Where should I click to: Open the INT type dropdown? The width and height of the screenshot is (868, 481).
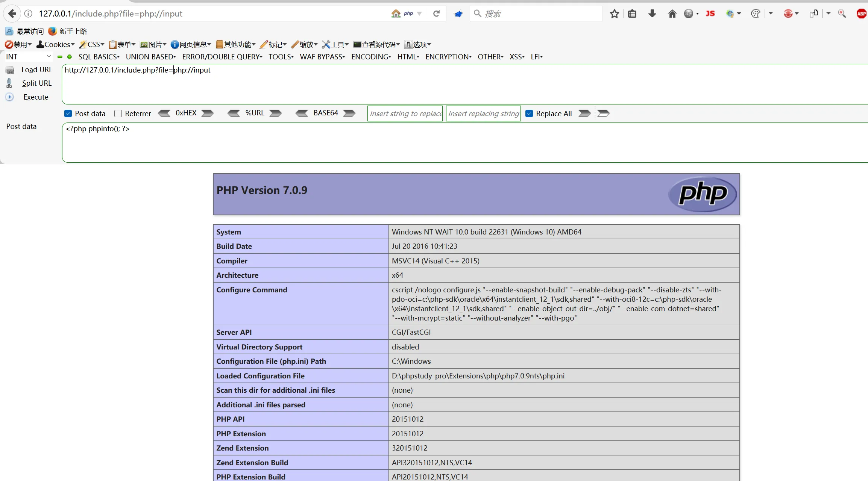pos(29,57)
